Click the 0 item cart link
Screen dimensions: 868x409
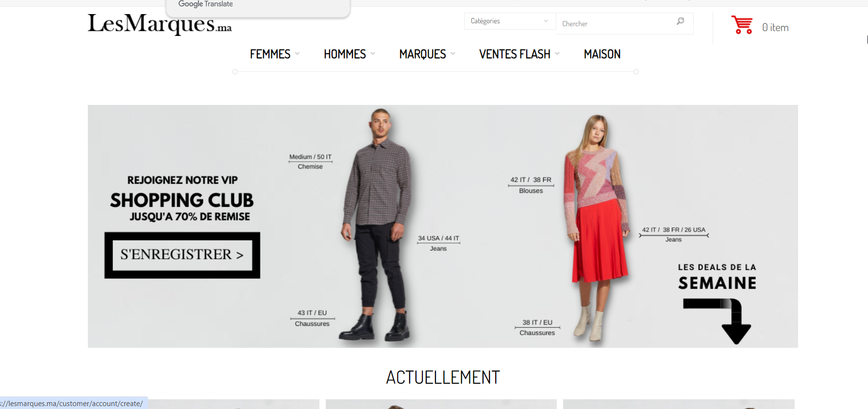tap(775, 28)
